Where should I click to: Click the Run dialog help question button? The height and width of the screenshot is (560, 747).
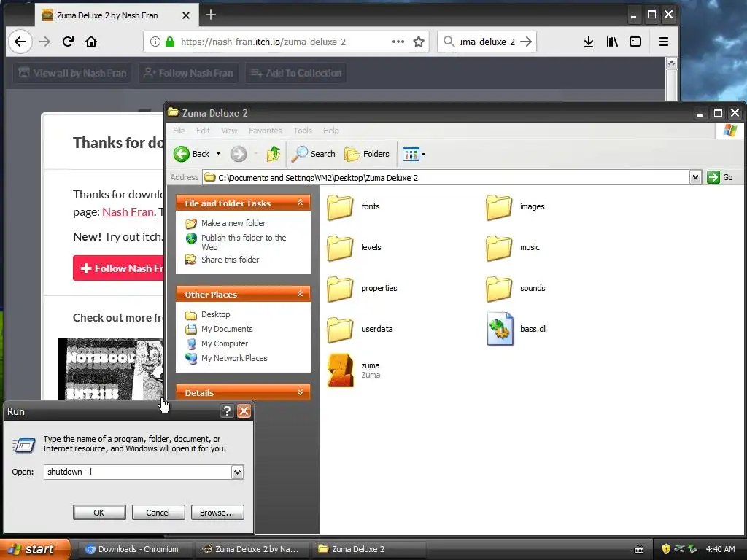[227, 411]
